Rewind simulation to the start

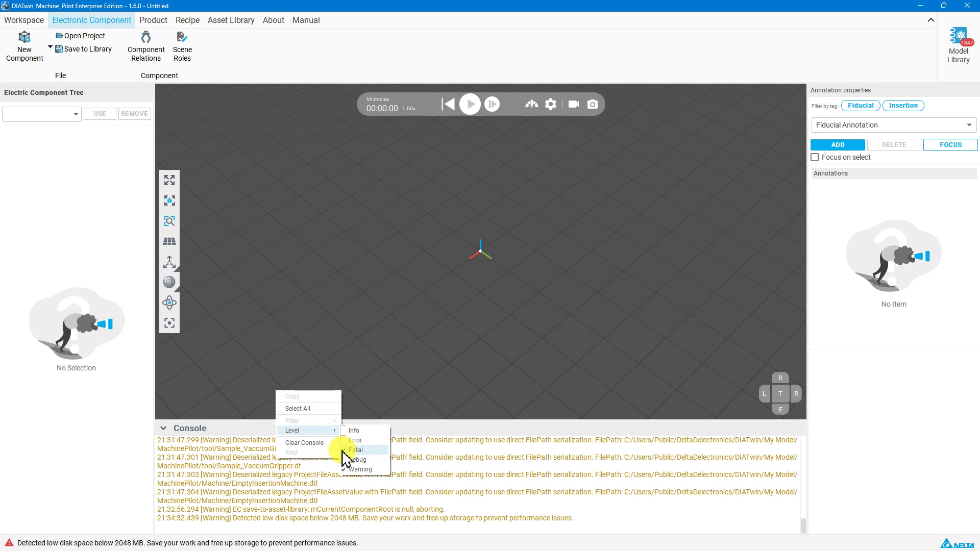tap(448, 104)
